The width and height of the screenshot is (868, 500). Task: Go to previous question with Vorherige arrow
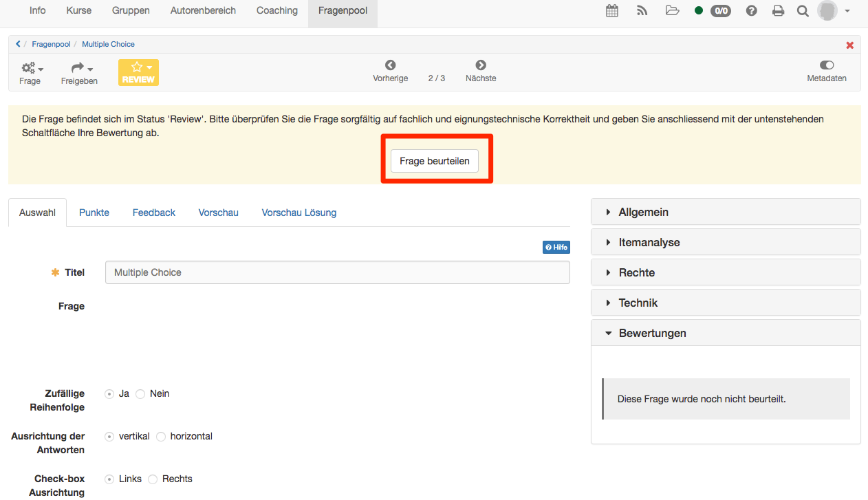[391, 66]
